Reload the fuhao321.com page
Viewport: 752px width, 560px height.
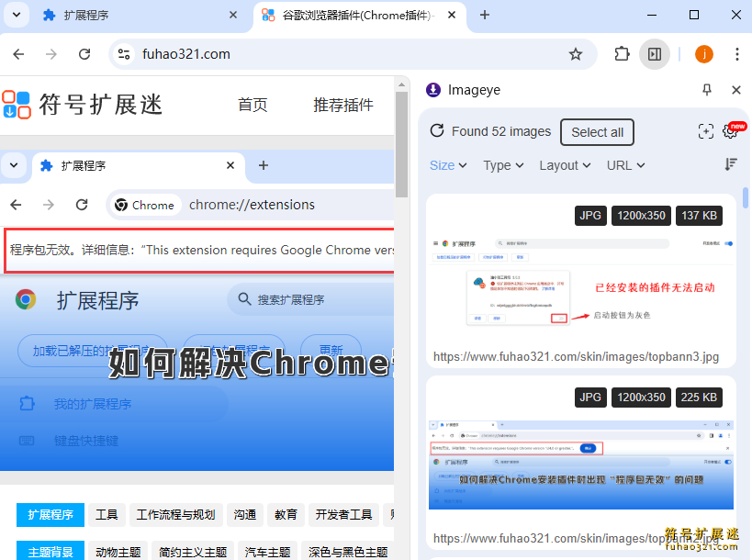(x=84, y=54)
